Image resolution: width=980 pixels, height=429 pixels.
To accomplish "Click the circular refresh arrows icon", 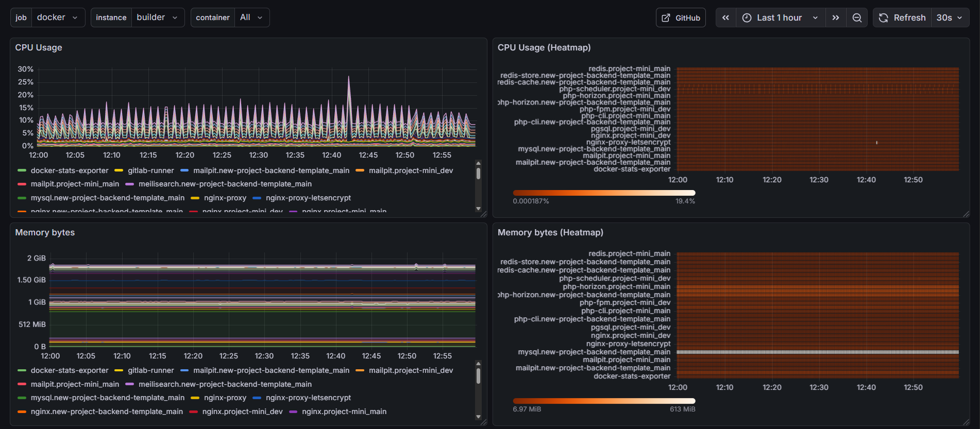I will click(x=884, y=18).
